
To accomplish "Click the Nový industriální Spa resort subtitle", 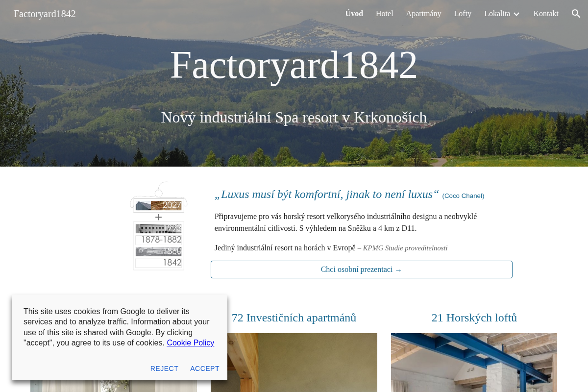I will tap(294, 118).
